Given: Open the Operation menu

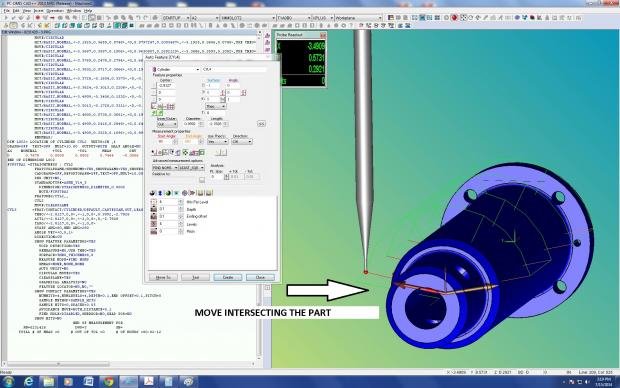Looking at the screenshot, I should point(55,11).
